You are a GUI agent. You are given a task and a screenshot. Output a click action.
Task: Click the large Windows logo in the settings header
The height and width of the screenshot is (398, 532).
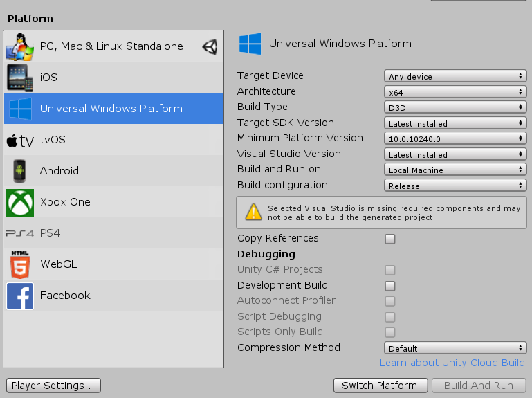250,44
